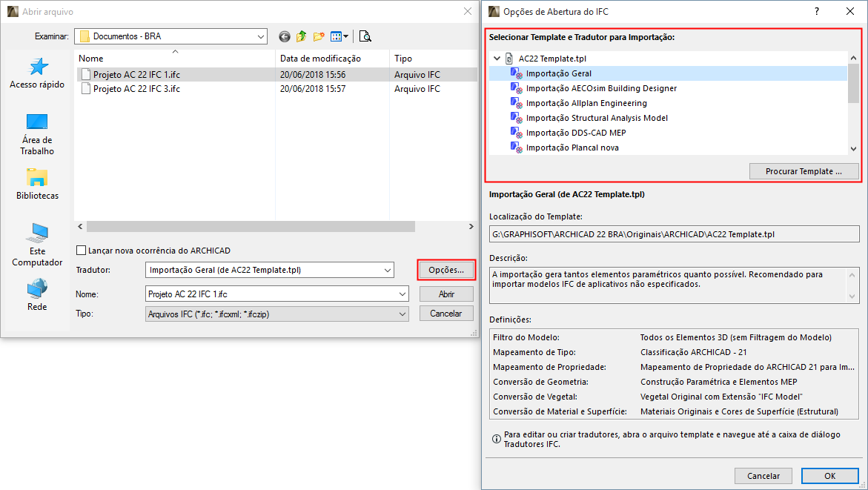This screenshot has width=868, height=490.
Task: Open the view menu icon in file dialog
Action: [x=339, y=36]
